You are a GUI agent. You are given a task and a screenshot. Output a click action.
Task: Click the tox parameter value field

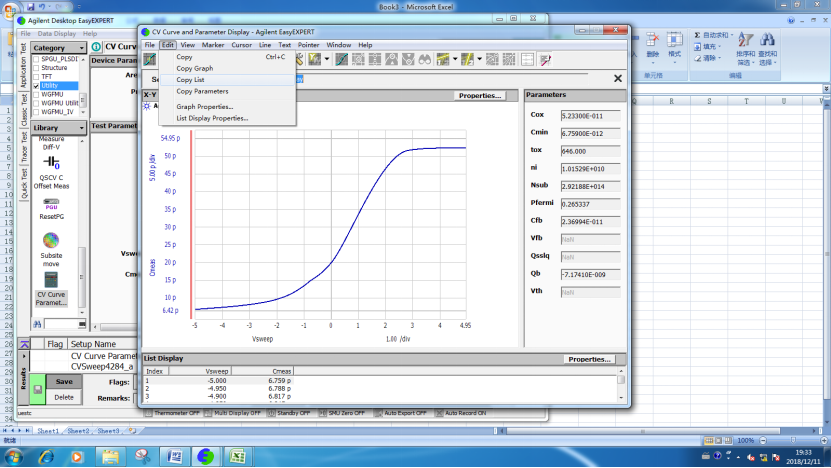[x=590, y=151]
